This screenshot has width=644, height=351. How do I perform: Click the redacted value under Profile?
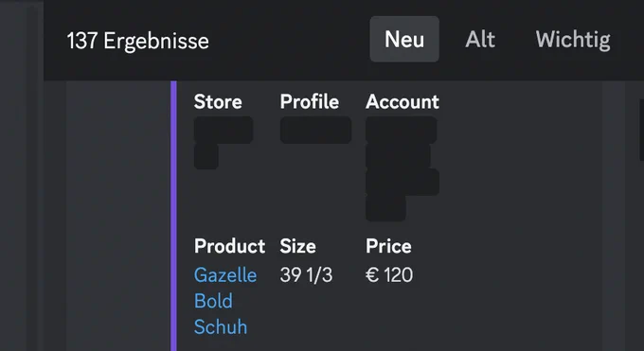(x=315, y=130)
